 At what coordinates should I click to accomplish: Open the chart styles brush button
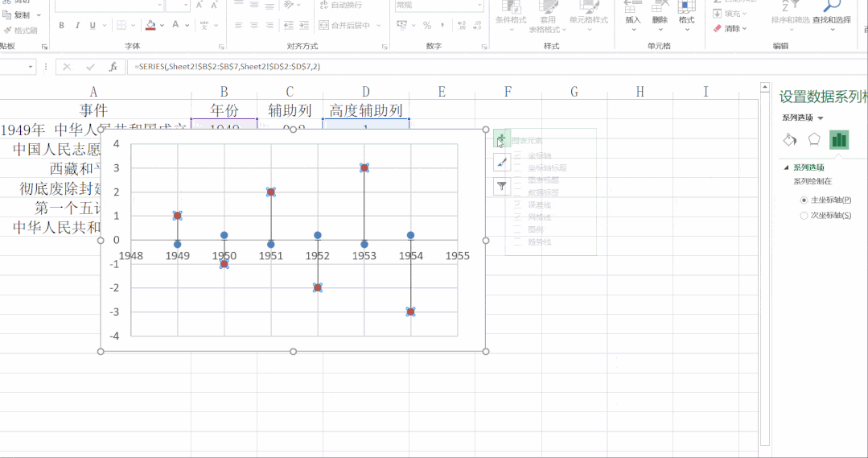(501, 163)
